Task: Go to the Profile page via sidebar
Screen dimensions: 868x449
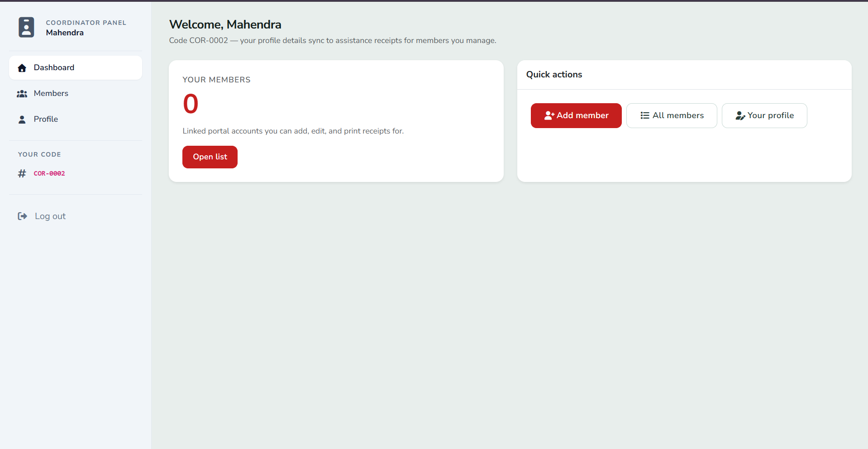Action: point(46,119)
